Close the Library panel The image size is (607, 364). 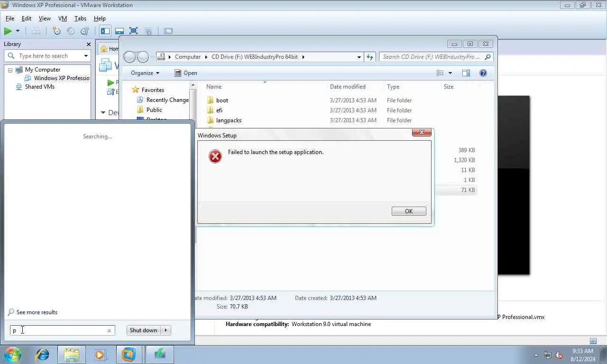(x=88, y=44)
